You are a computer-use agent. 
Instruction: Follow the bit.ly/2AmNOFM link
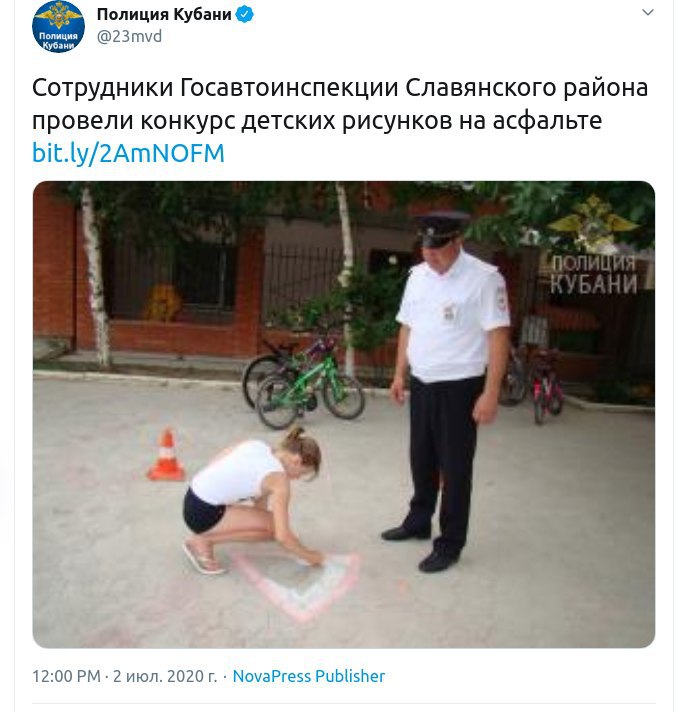coord(129,153)
